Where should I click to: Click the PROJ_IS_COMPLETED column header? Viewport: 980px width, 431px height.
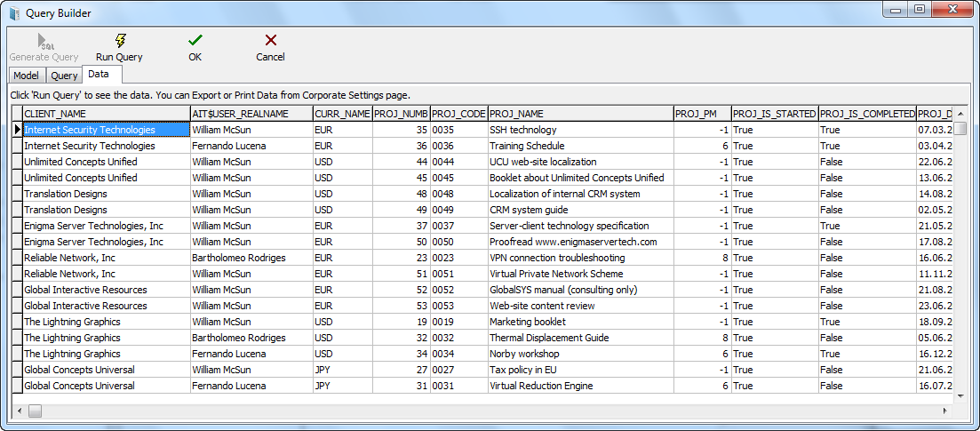(867, 114)
